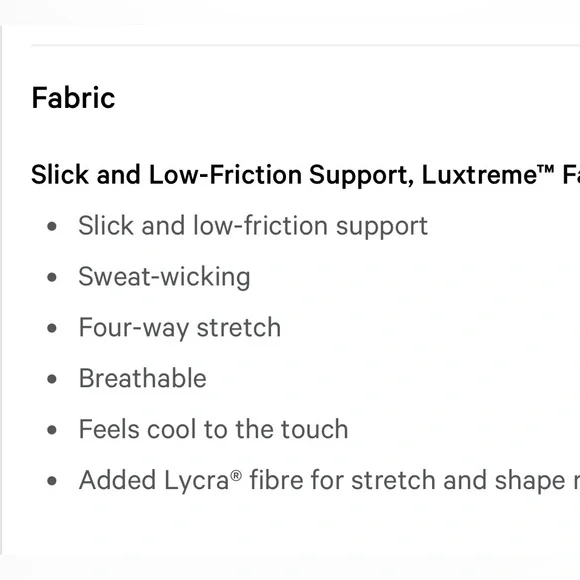Select the Slick and Low-Friction Support, Luxtreme subheading
Viewport: 580px width, 580px height.
[x=306, y=175]
